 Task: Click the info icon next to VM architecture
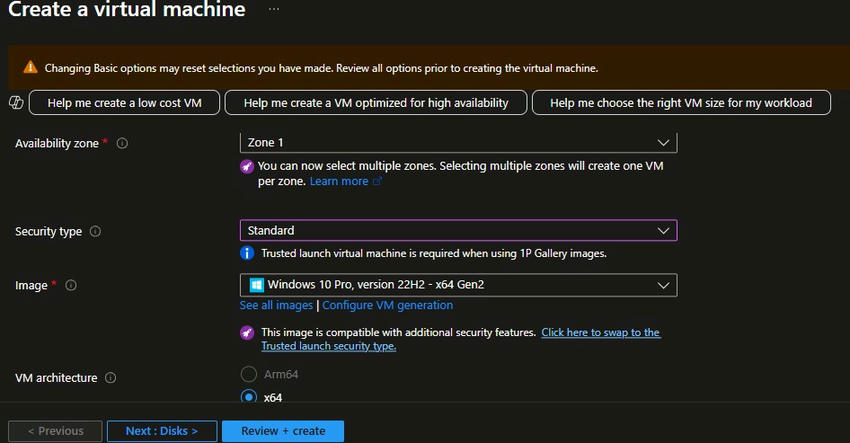click(111, 379)
